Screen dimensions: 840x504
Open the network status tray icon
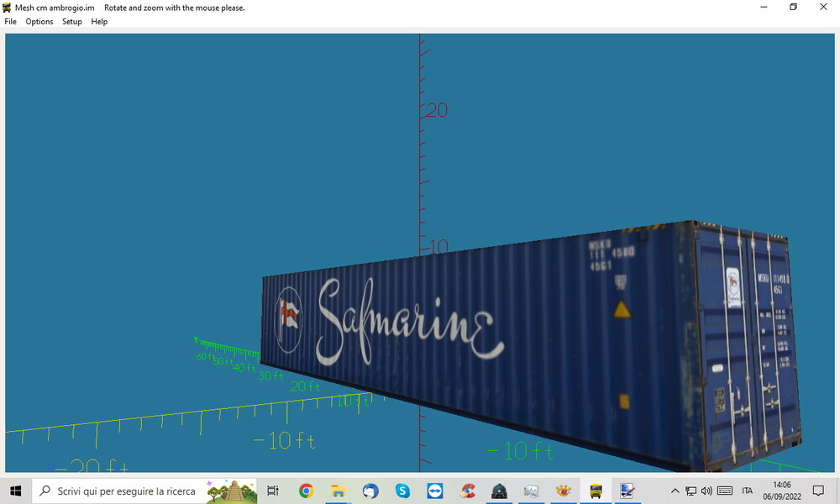tap(691, 491)
